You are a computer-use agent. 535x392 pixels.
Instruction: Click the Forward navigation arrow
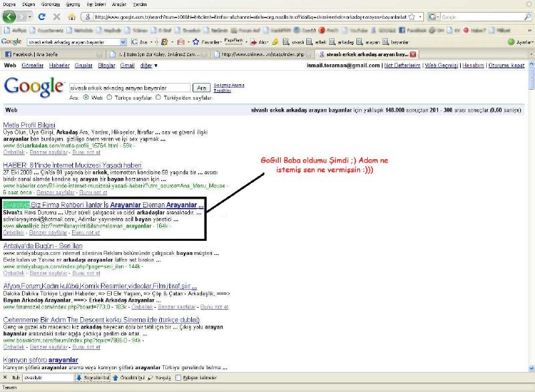pyautogui.click(x=22, y=17)
